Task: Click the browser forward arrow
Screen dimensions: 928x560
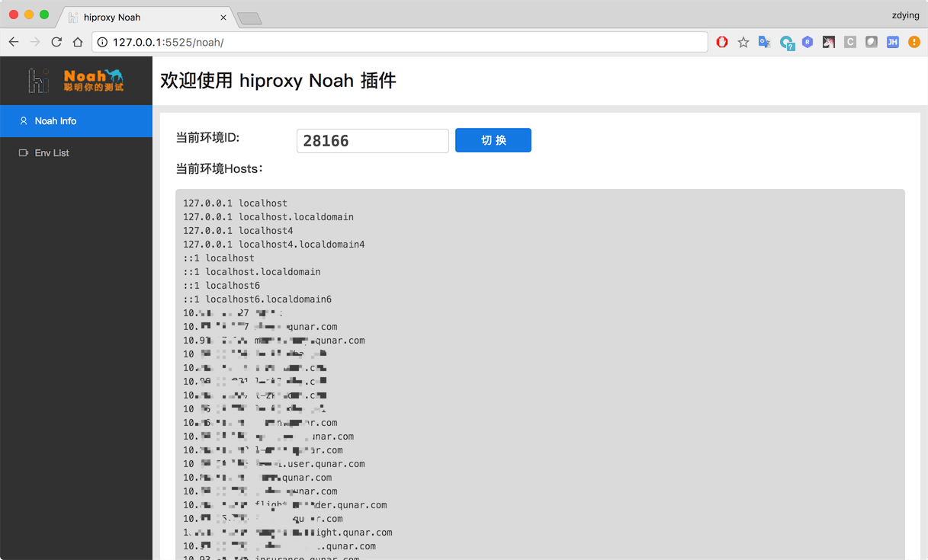Action: 35,42
